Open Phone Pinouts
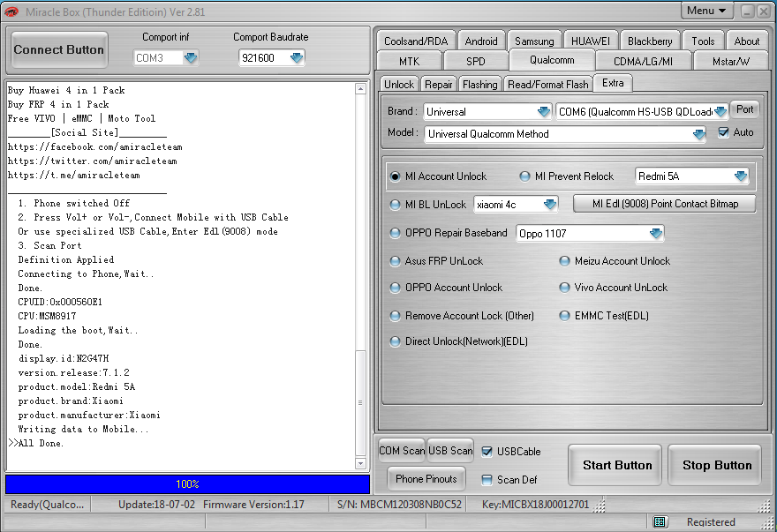This screenshot has width=777, height=532. tap(426, 478)
